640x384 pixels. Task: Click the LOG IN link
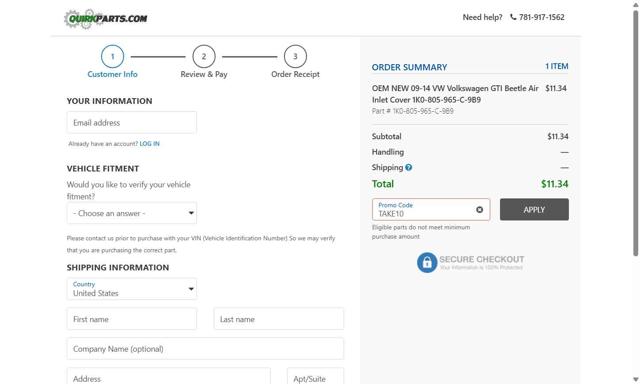click(x=149, y=144)
